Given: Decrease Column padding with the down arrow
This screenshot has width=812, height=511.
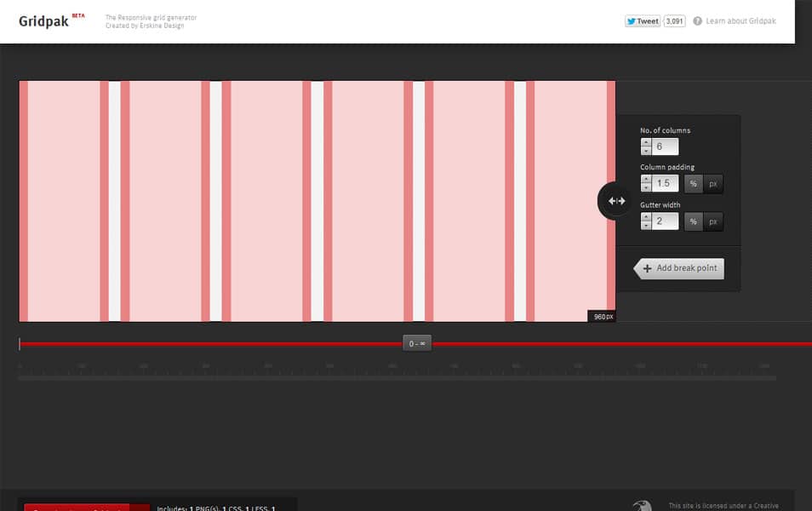Looking at the screenshot, I should (x=646, y=189).
